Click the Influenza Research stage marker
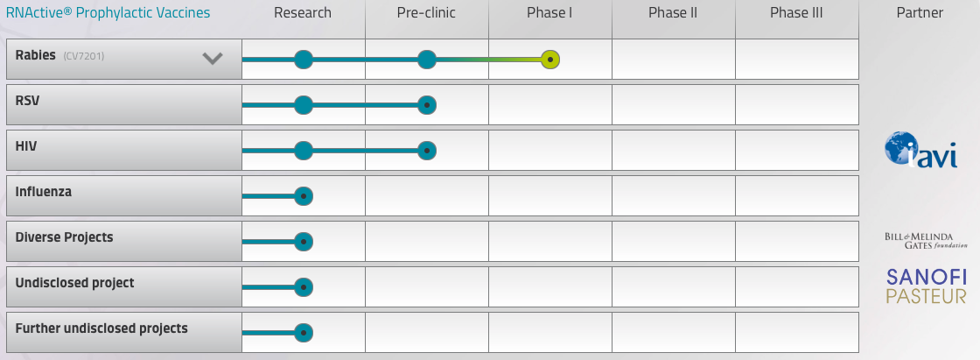 (303, 196)
